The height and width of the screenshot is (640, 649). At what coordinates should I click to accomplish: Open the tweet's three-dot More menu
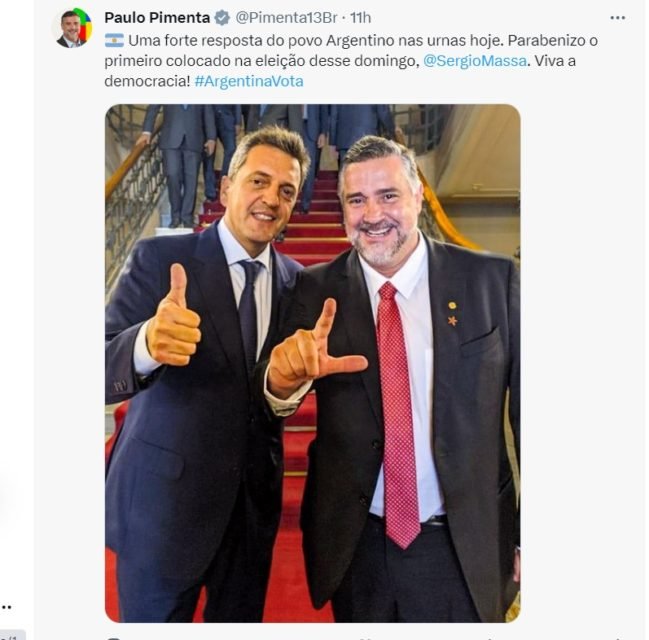pyautogui.click(x=618, y=18)
